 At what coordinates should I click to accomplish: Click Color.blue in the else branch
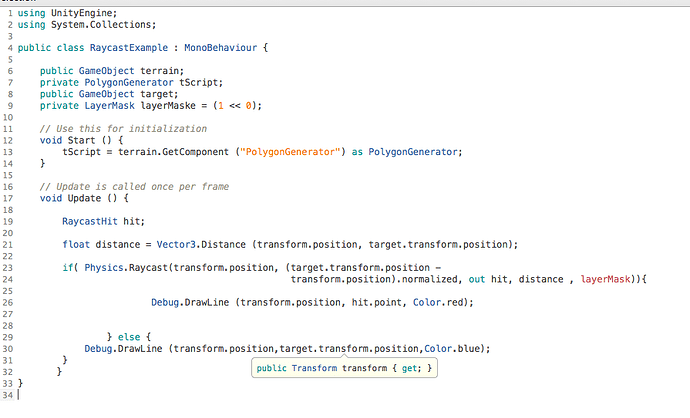pyautogui.click(x=455, y=348)
